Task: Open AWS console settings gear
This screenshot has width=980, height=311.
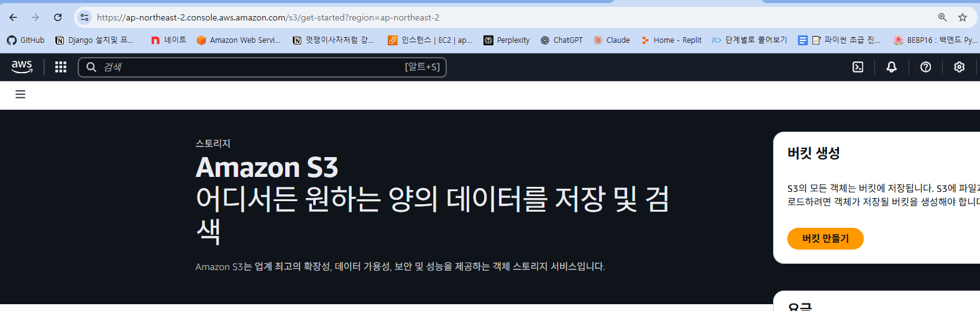Action: coord(959,67)
